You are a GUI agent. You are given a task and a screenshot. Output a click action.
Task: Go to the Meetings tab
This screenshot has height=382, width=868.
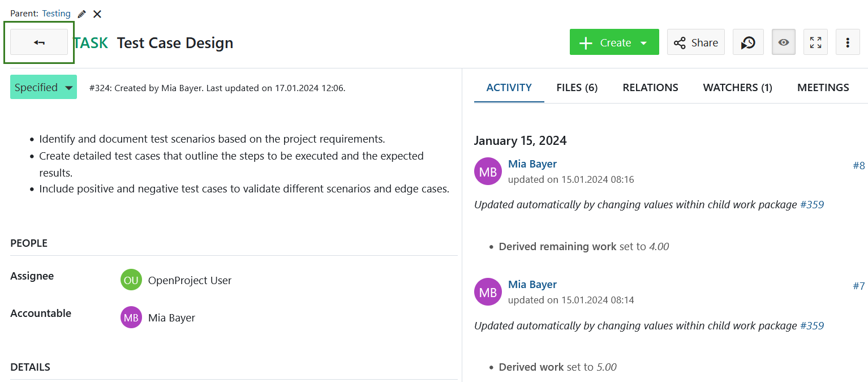[x=823, y=88]
